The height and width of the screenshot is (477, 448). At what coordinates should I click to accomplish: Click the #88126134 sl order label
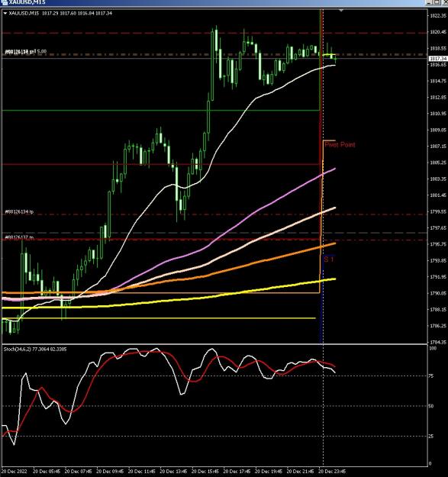pyautogui.click(x=20, y=52)
